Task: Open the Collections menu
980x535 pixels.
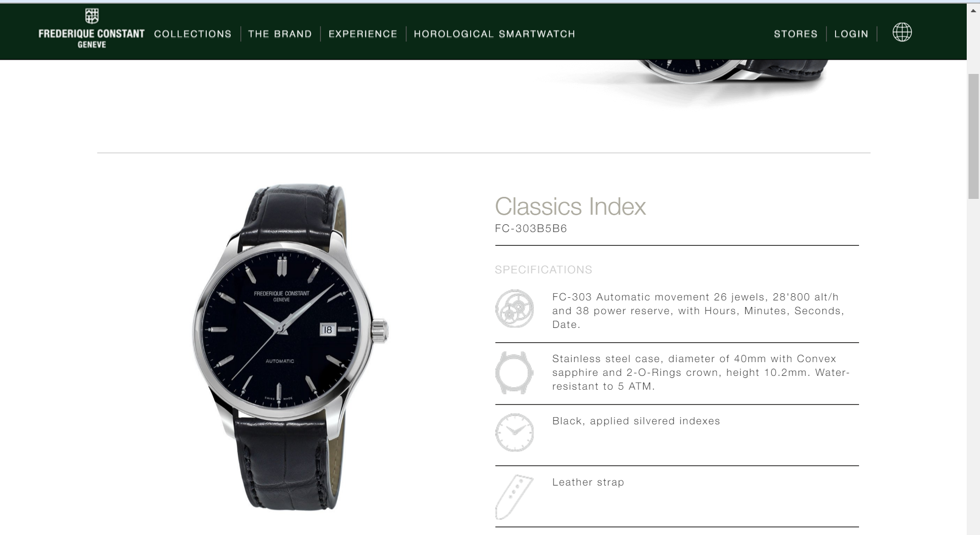Action: click(x=193, y=34)
